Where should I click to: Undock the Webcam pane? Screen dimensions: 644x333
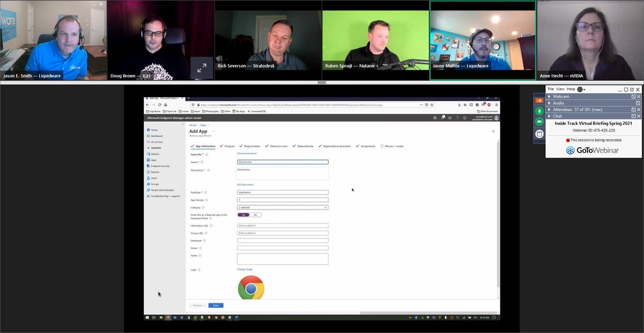coord(633,97)
